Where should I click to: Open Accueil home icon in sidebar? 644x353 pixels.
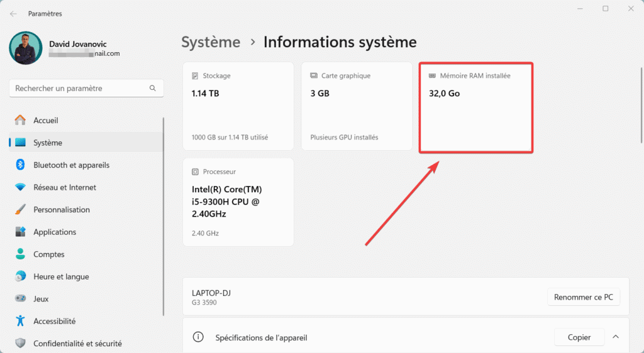coord(21,120)
